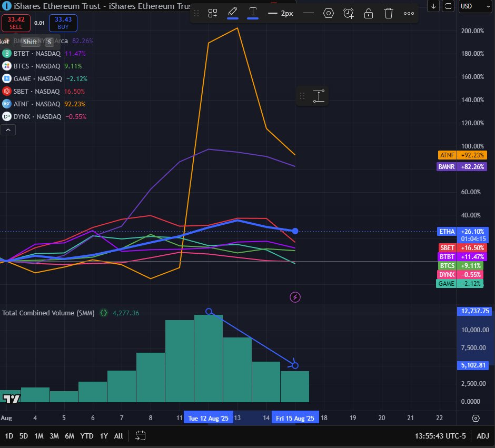Set 1M time range
Viewport: 495px width, 448px height.
pyautogui.click(x=39, y=436)
